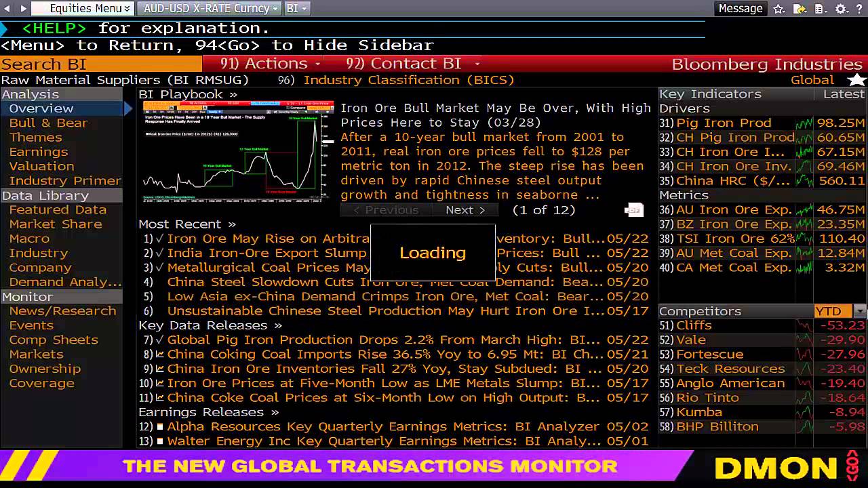Click the white star next to Global
Screen dimensions: 868x488
pos(856,80)
